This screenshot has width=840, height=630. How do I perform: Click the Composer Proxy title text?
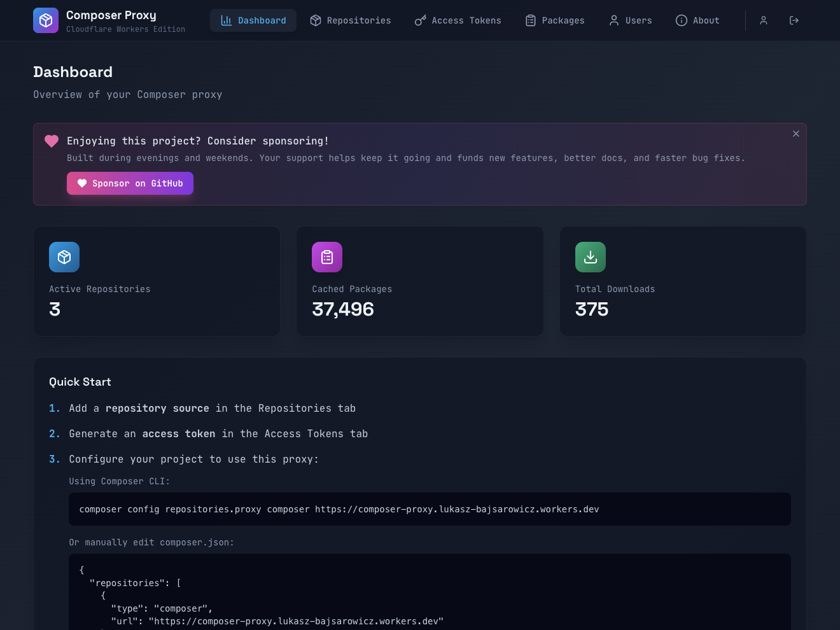tap(111, 15)
